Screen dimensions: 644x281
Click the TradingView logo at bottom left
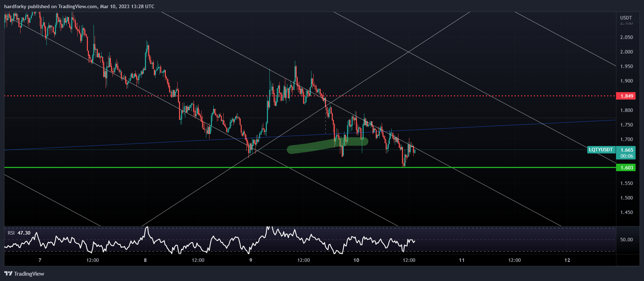[24, 274]
